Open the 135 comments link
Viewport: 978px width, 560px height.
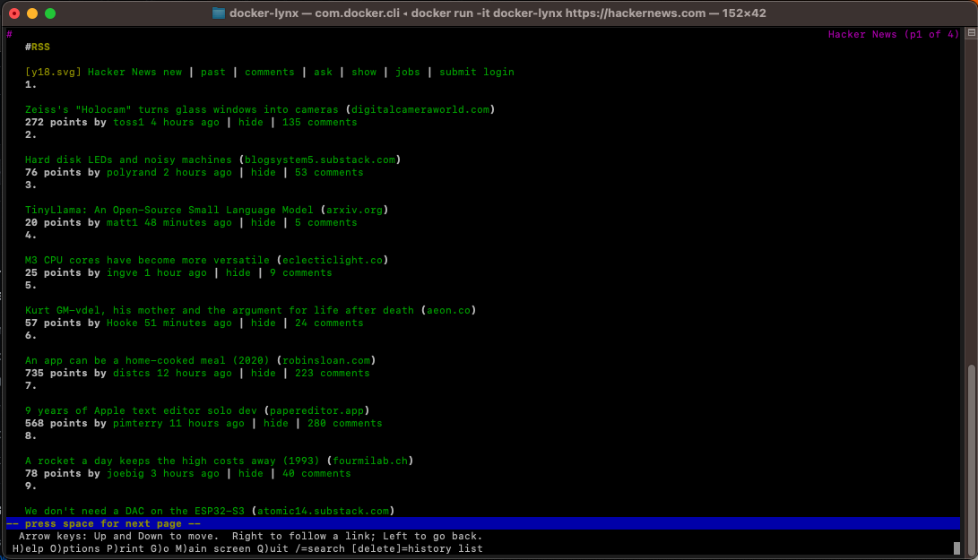coord(320,122)
